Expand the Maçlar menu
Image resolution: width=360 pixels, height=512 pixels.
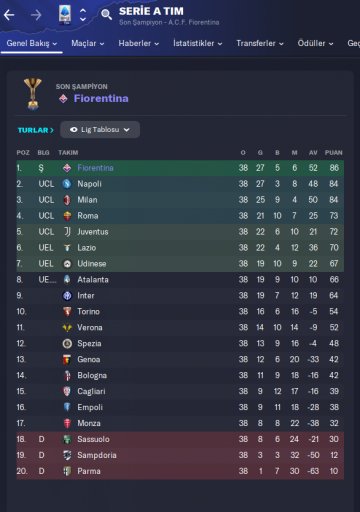[88, 43]
